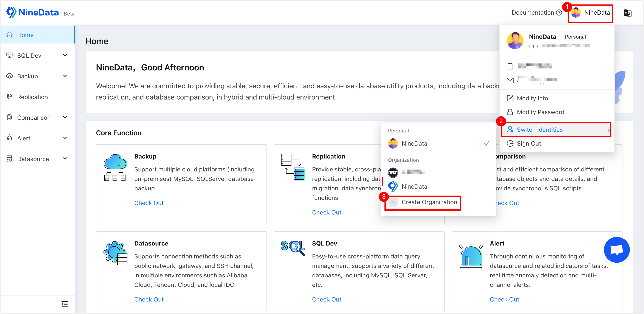Click the Backup card title
The image size is (644, 314).
(x=145, y=156)
